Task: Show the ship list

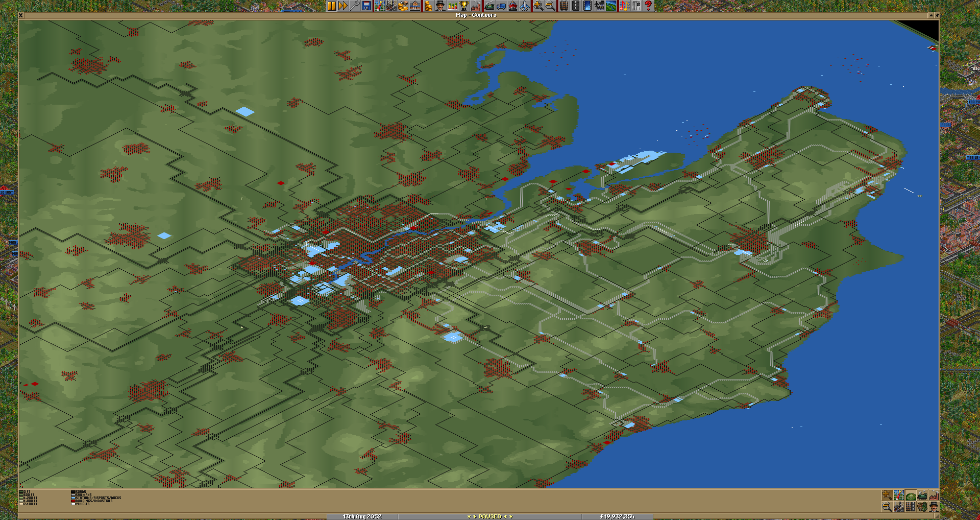Action: 513,6
